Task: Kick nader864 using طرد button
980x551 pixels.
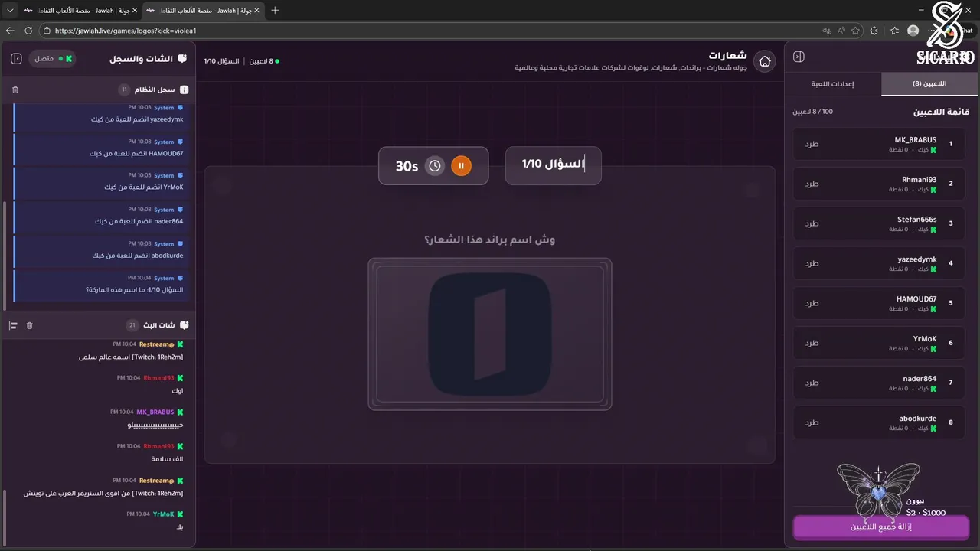Action: coord(812,383)
